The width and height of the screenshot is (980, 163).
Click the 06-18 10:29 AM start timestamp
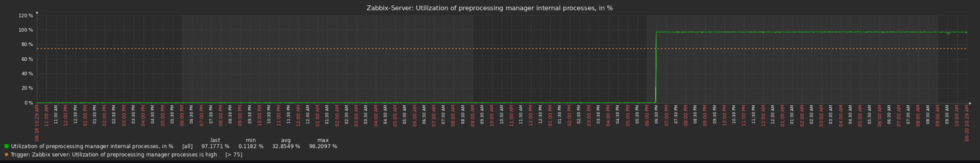click(37, 124)
